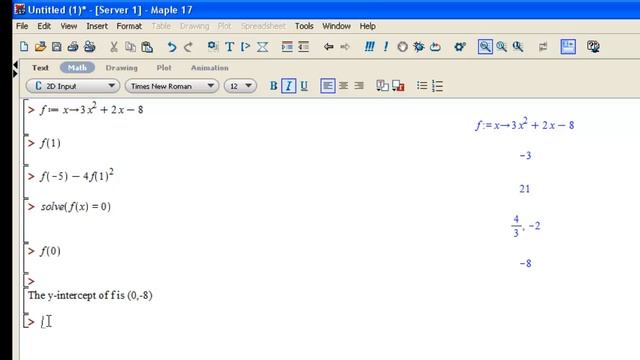
Task: Set zoom to 100 percent
Action: point(485,47)
